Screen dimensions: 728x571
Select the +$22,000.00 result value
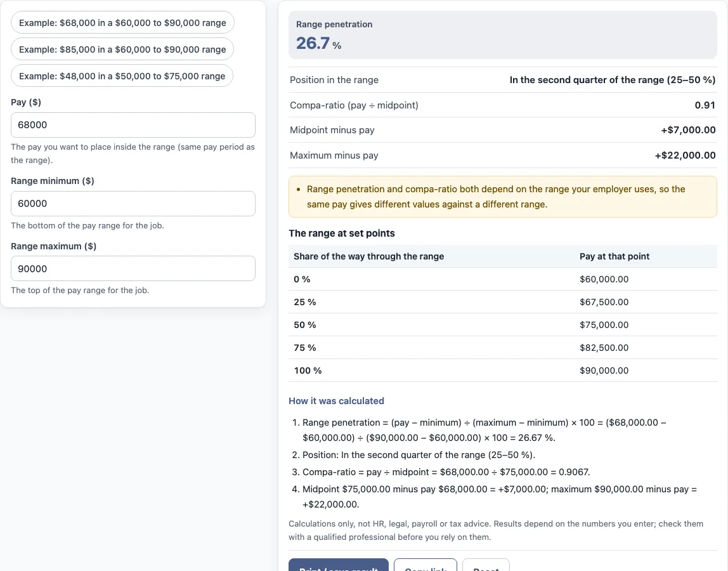click(685, 155)
